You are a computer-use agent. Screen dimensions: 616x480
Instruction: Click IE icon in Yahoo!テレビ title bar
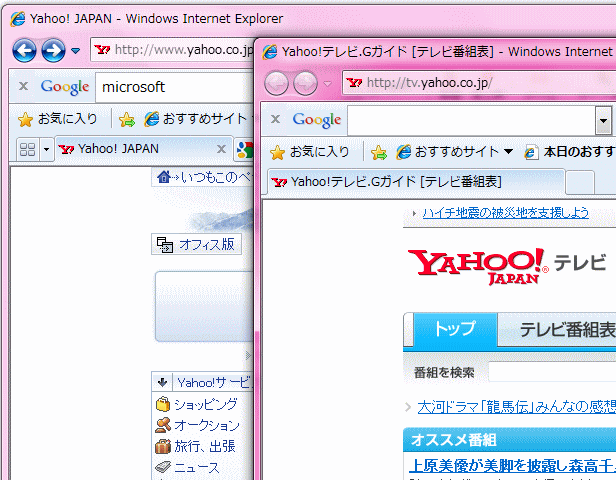(270, 52)
